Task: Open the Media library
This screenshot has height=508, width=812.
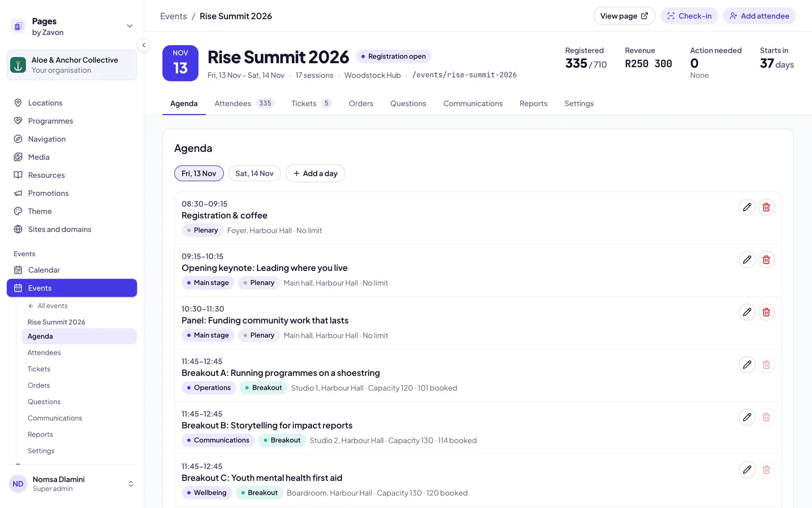Action: coord(72,157)
